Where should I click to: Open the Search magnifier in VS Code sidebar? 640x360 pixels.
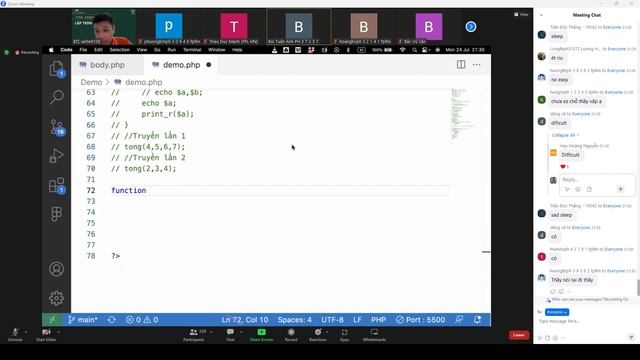point(56,97)
